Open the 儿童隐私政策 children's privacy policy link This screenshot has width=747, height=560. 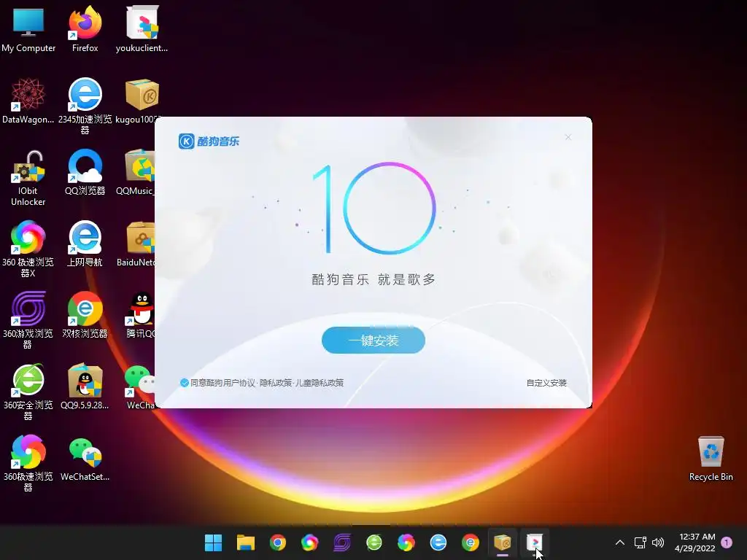pyautogui.click(x=320, y=383)
